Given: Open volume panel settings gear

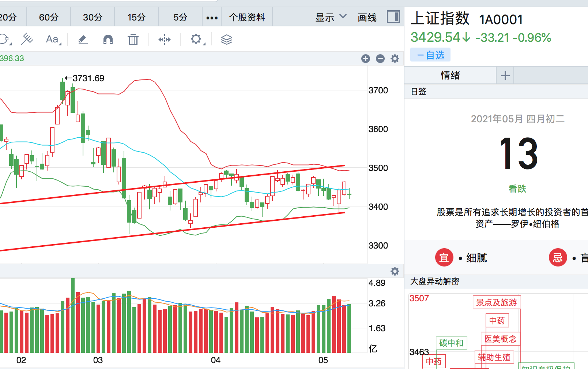Looking at the screenshot, I should (395, 271).
